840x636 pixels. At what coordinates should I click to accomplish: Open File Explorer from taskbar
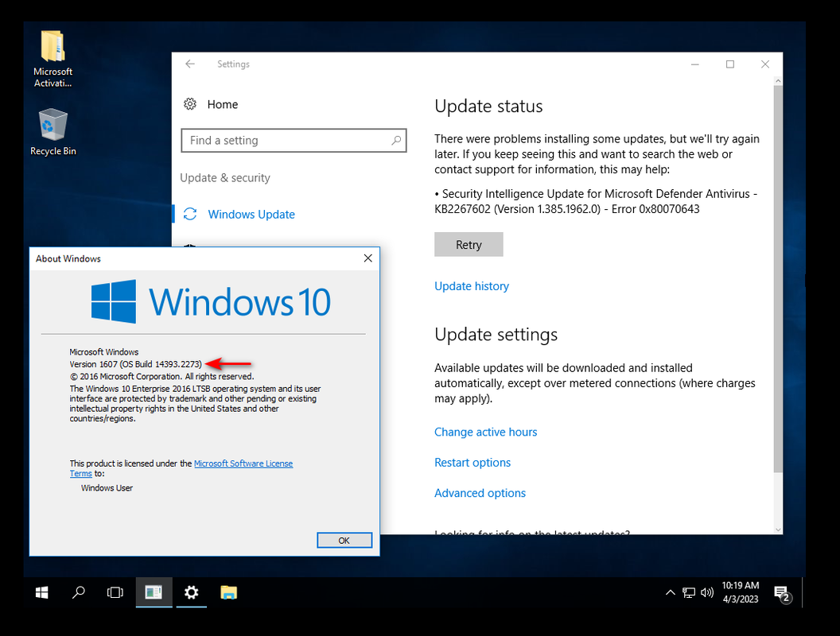[229, 592]
